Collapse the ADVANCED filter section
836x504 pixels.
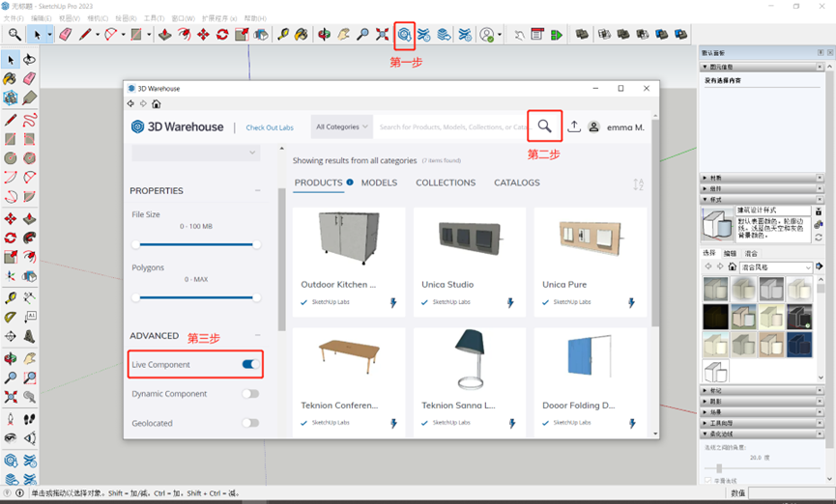257,336
